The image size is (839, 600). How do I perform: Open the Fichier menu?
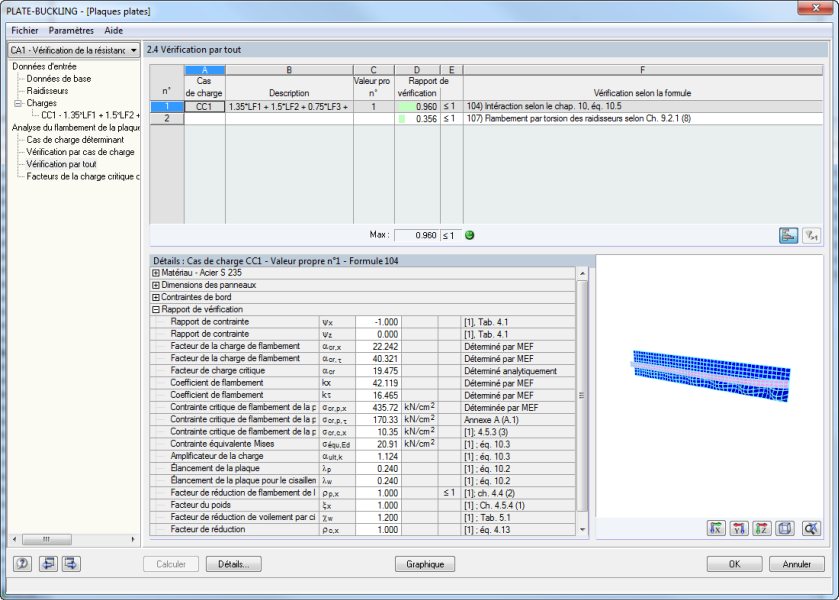tap(25, 31)
